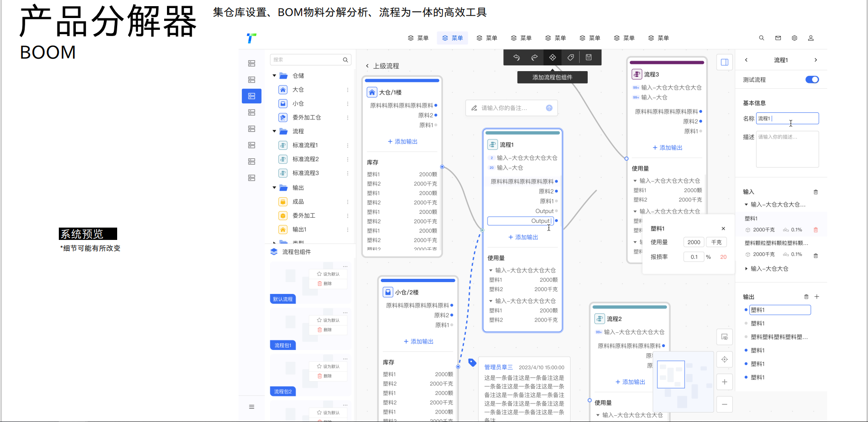The height and width of the screenshot is (422, 868).
Task: Click the 使用量 value field showing 2000
Action: click(x=693, y=242)
